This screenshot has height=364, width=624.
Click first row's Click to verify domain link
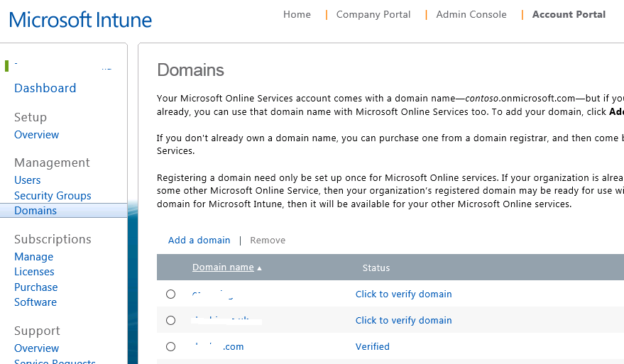click(403, 294)
